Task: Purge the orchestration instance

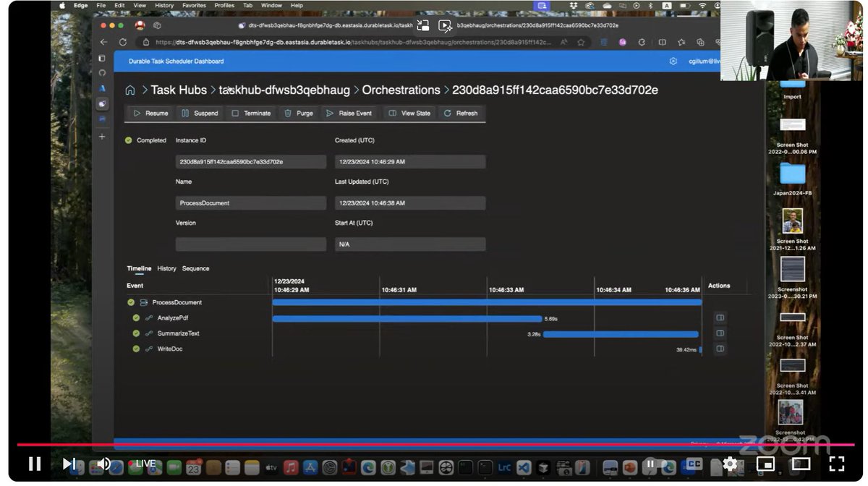Action: [299, 113]
